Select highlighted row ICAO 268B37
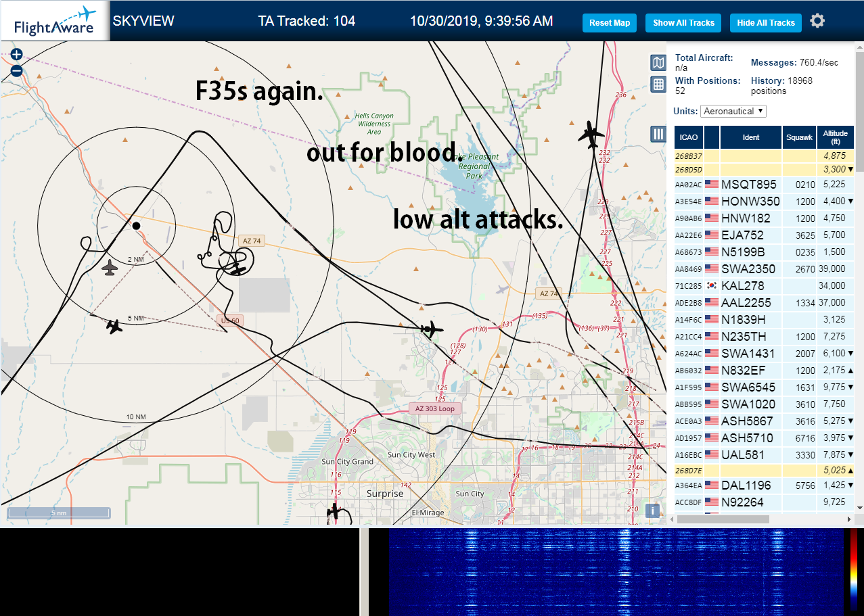This screenshot has width=864, height=616. (x=764, y=156)
